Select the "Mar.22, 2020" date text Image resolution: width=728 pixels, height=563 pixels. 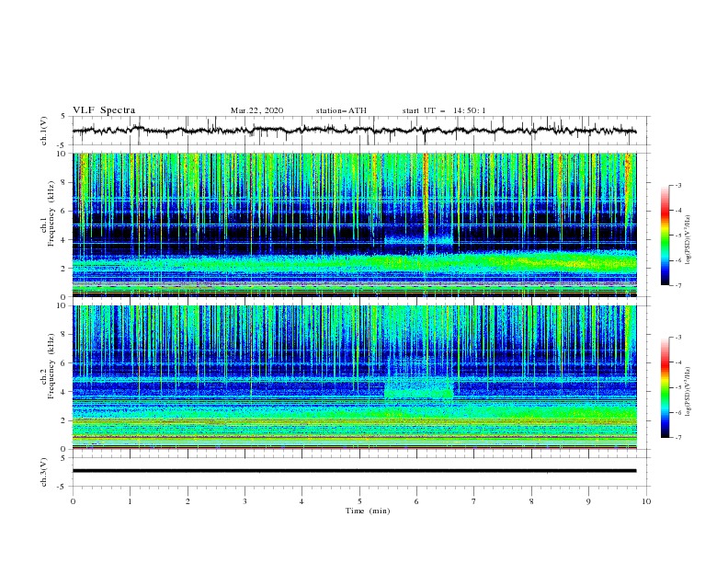(256, 110)
